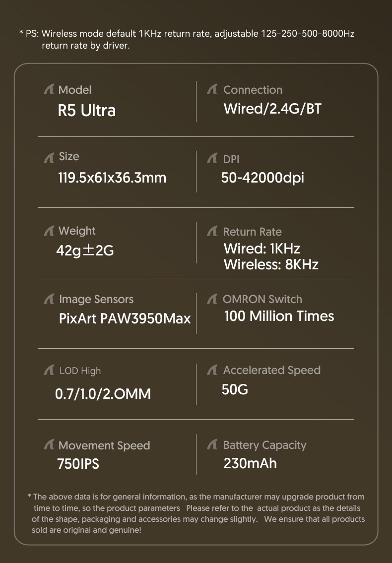This screenshot has height=563, width=392.
Task: Click the Wireless: 8KHz return rate line
Action: (271, 264)
